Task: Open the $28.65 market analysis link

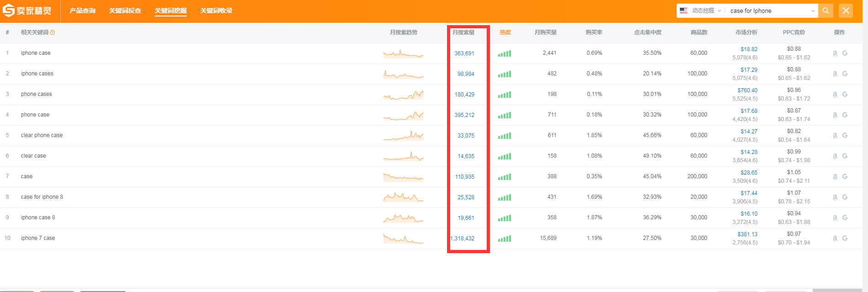Action: coord(749,173)
